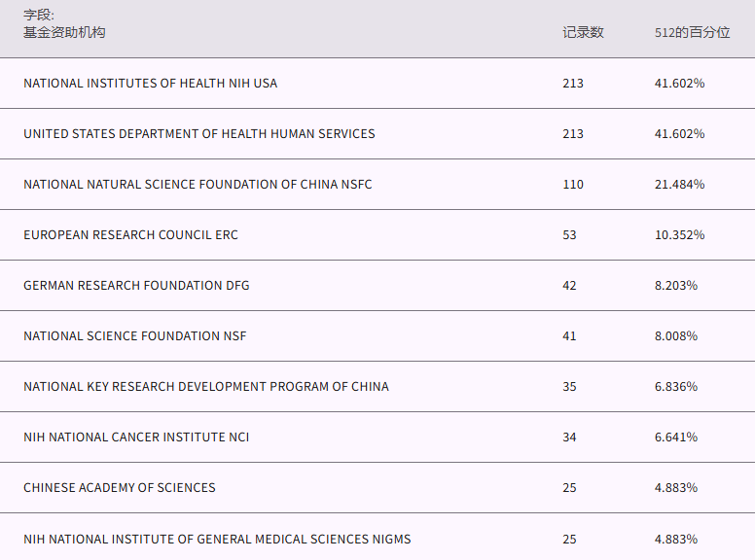Click record count 110 for NSFC
Screen dimensions: 755x560
(x=573, y=185)
